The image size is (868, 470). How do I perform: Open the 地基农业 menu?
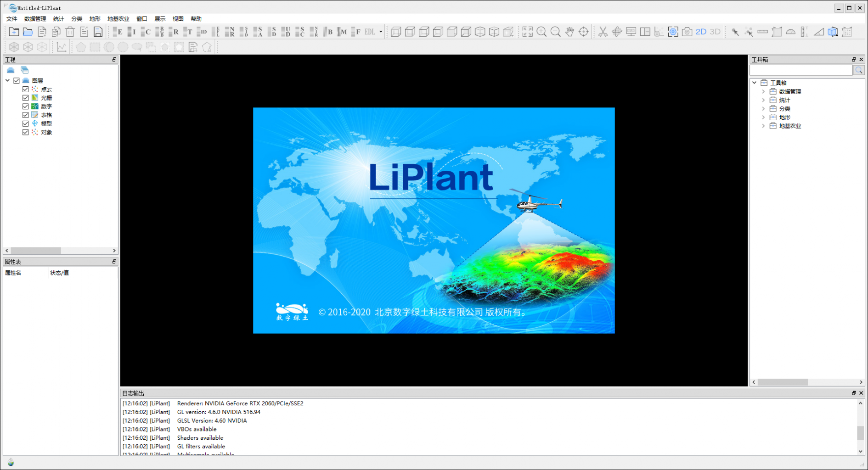(x=118, y=19)
